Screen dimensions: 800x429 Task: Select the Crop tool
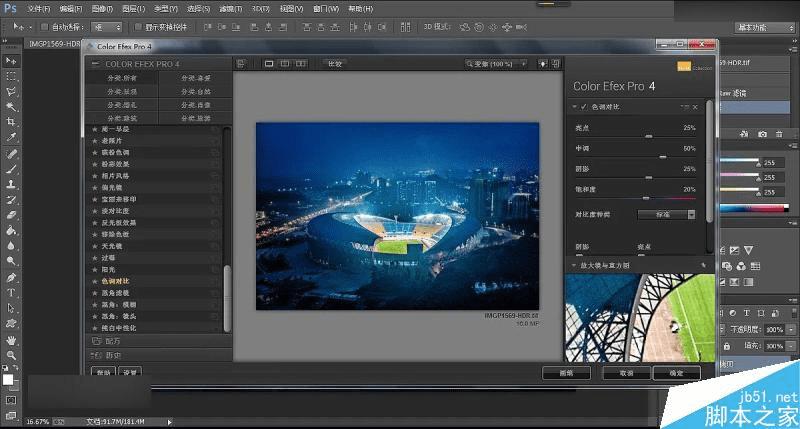pyautogui.click(x=11, y=121)
